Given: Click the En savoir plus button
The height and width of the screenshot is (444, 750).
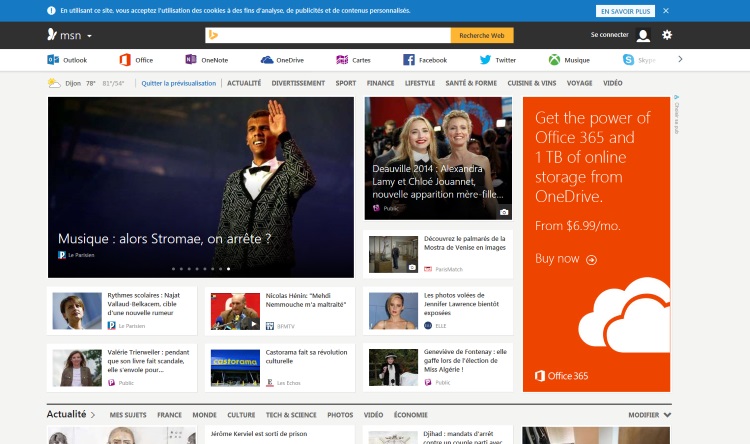Looking at the screenshot, I should [x=625, y=11].
